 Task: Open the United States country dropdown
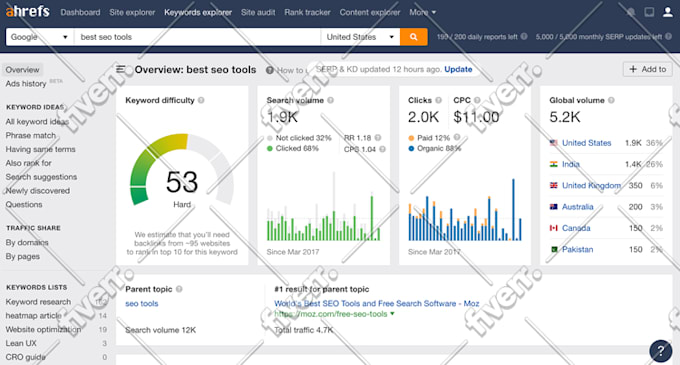click(x=360, y=37)
